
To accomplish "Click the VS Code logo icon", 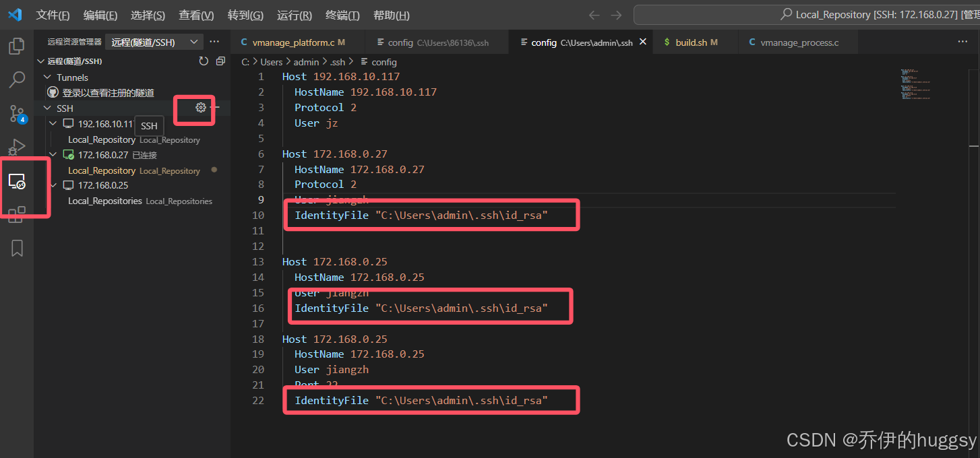I will click(14, 15).
